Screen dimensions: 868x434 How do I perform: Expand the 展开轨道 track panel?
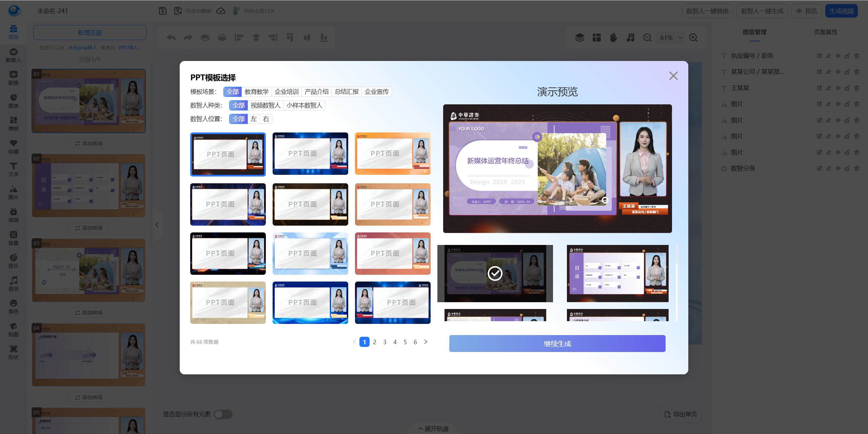[433, 429]
